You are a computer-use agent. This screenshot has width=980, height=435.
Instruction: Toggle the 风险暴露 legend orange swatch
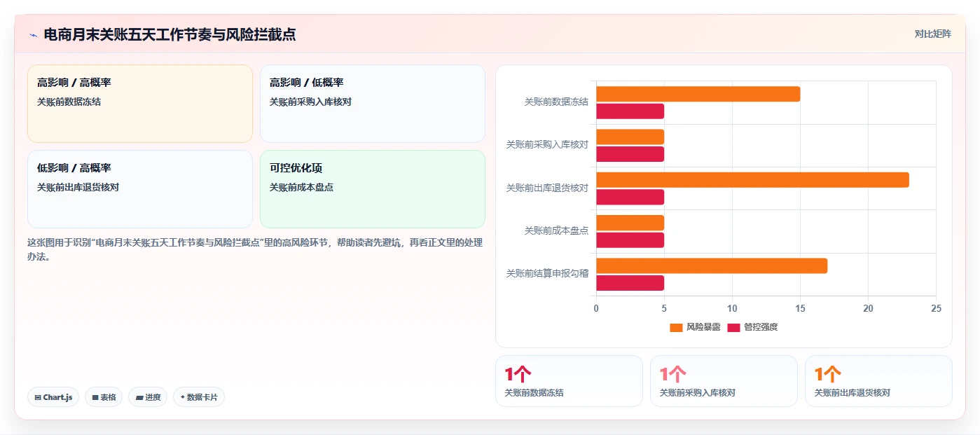click(676, 327)
